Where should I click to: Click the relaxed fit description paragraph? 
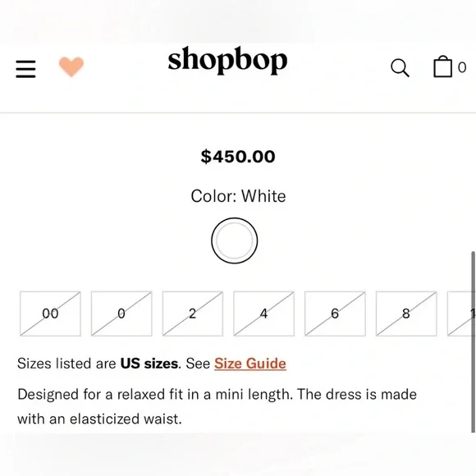pos(217,406)
